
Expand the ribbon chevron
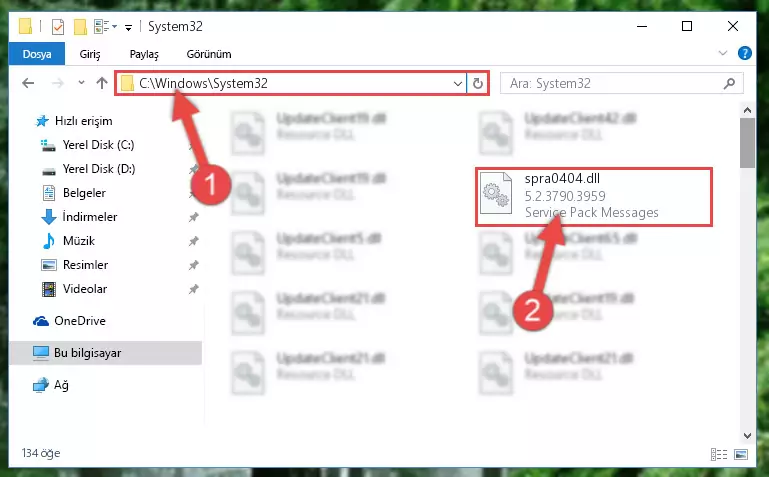(x=722, y=53)
